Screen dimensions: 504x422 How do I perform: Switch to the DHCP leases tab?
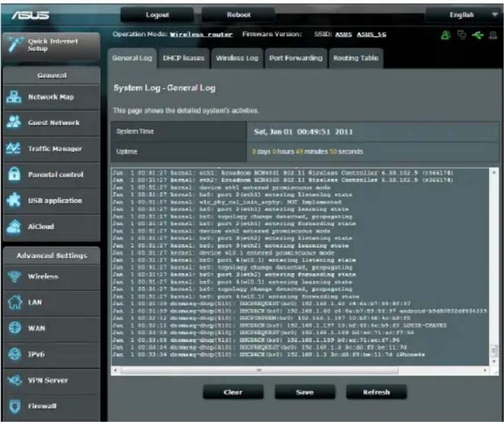[184, 58]
